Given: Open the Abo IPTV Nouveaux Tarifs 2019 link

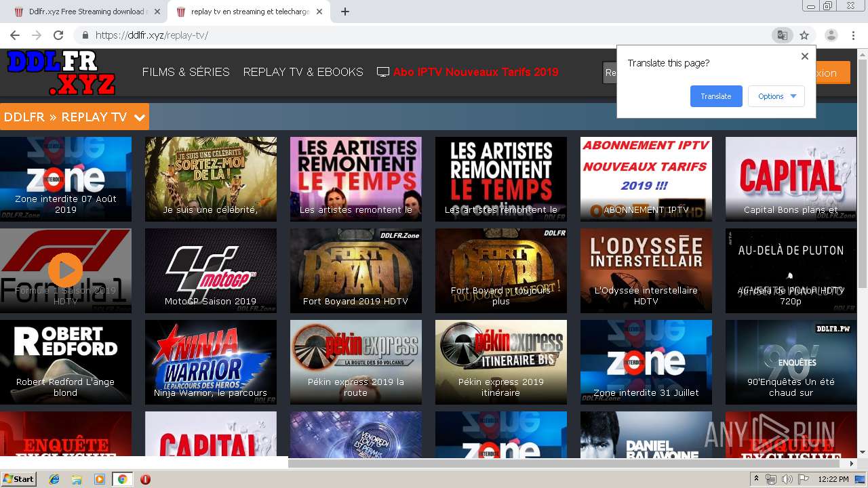Looking at the screenshot, I should pos(475,72).
